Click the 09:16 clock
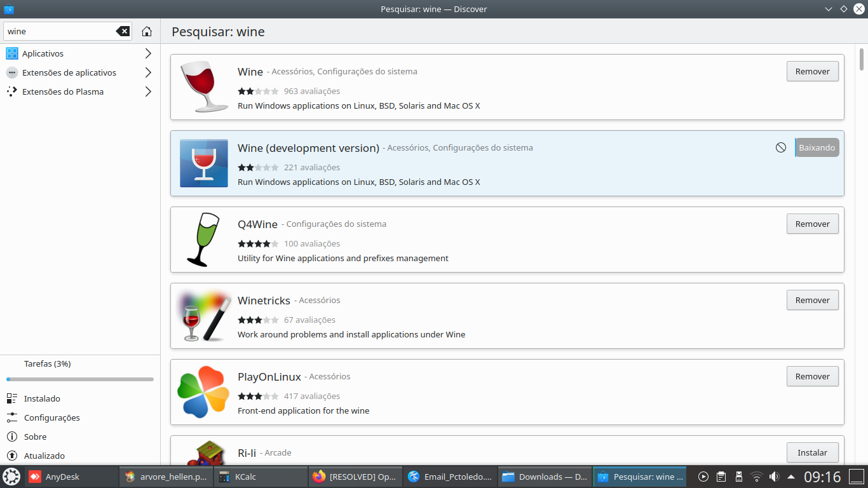Screen dimensions: 868x488 pyautogui.click(x=822, y=477)
